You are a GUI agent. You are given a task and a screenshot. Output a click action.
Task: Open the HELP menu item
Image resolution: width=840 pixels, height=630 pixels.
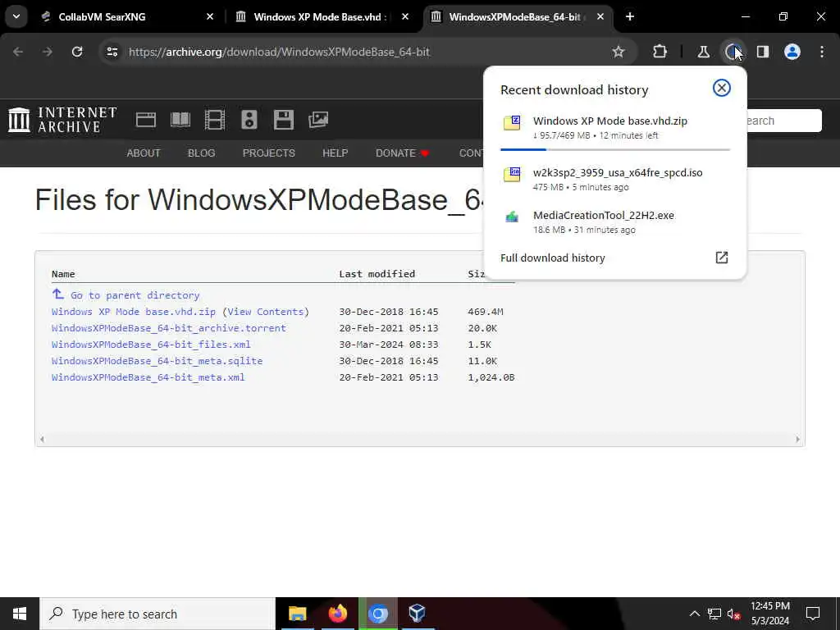click(x=336, y=153)
